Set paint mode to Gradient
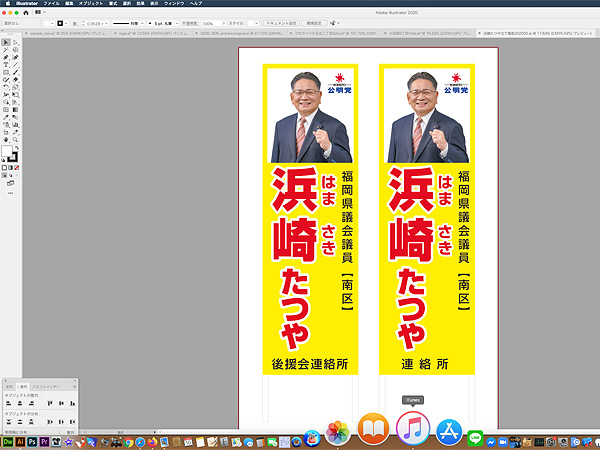 [10, 168]
